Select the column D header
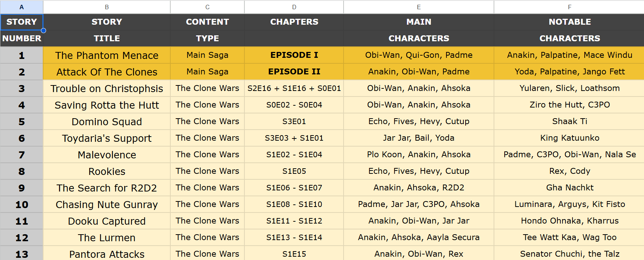Screen dimensions: 644x260 pos(294,7)
